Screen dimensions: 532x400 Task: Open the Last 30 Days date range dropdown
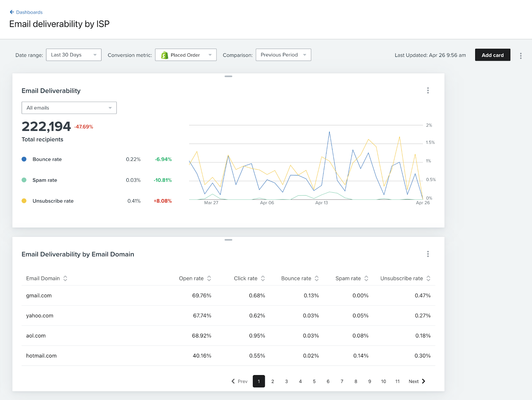coord(73,55)
